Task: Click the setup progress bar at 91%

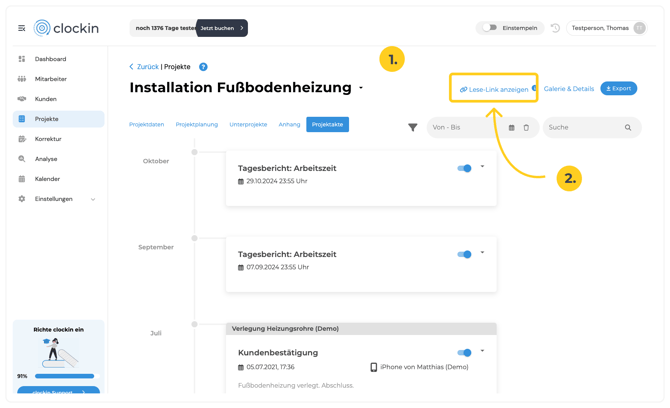Action: [x=68, y=376]
